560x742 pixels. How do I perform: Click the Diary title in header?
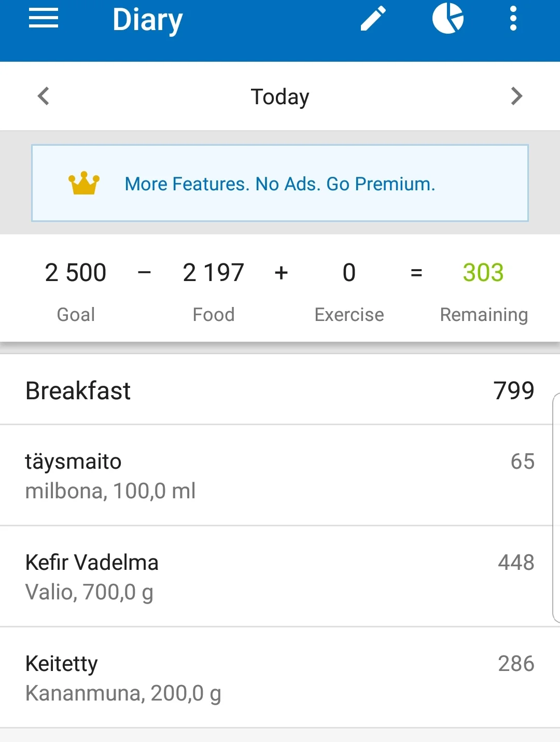pos(148,20)
